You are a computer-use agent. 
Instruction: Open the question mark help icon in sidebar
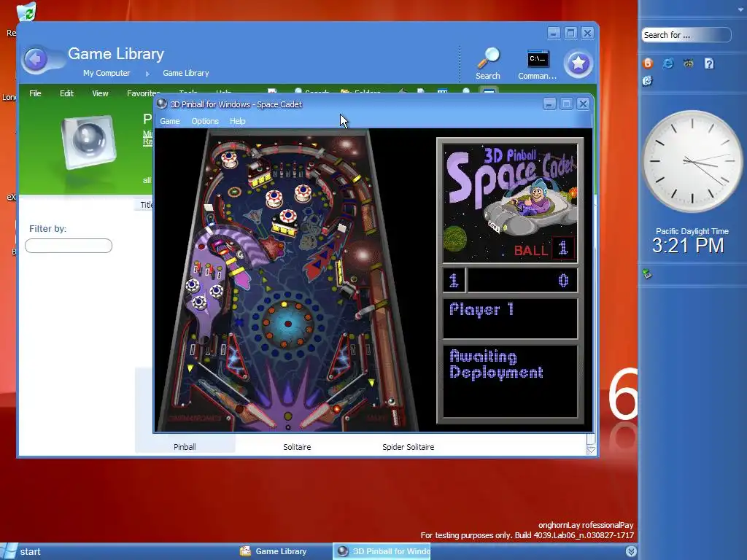(709, 63)
